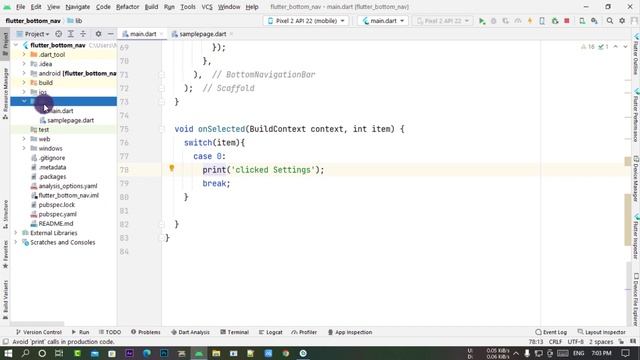This screenshot has height=360, width=640.
Task: Open the Device Manager side panel
Action: [636, 178]
